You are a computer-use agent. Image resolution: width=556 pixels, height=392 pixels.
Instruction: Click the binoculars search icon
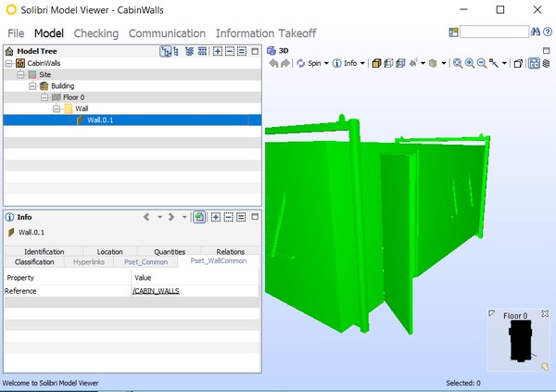pyautogui.click(x=535, y=32)
